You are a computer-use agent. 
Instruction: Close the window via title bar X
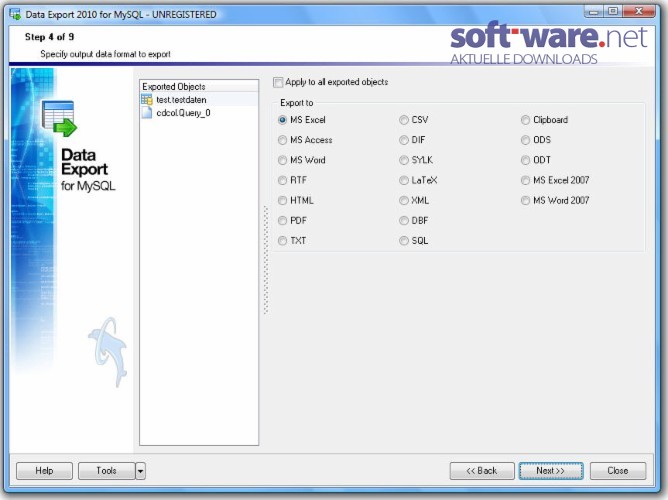(639, 12)
